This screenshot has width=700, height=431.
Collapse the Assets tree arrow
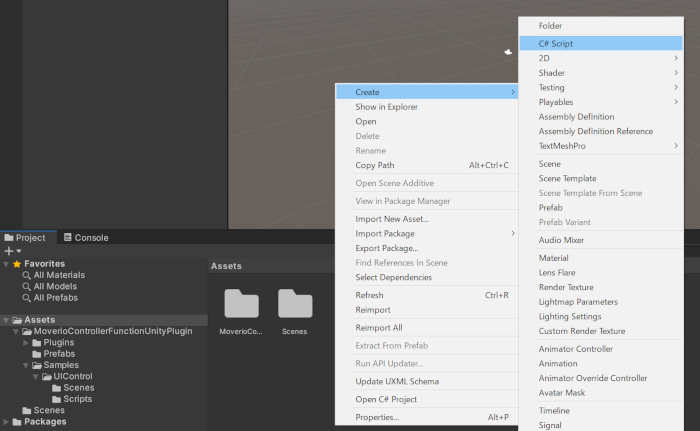click(6, 320)
